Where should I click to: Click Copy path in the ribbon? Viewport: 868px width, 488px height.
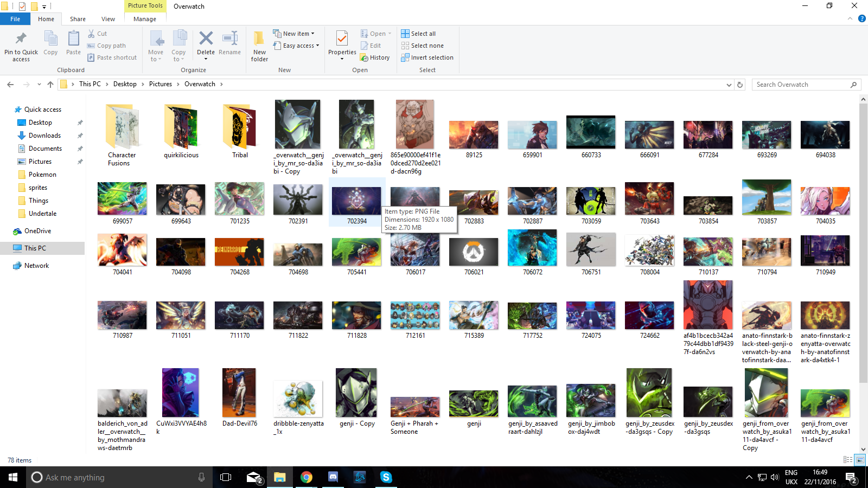pos(106,46)
